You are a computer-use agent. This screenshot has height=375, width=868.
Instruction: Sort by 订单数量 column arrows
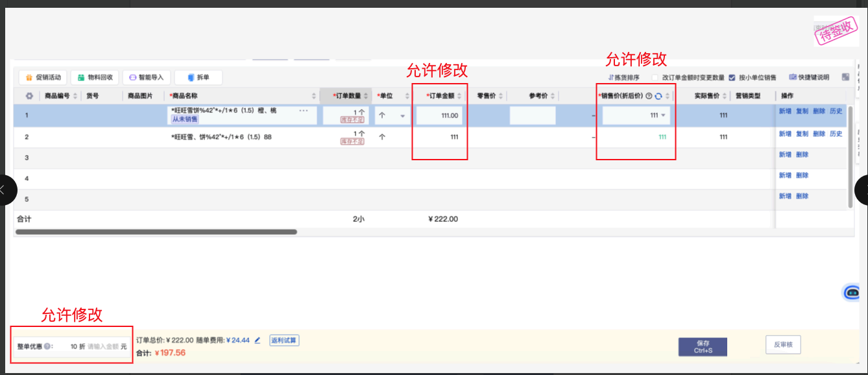(x=366, y=96)
